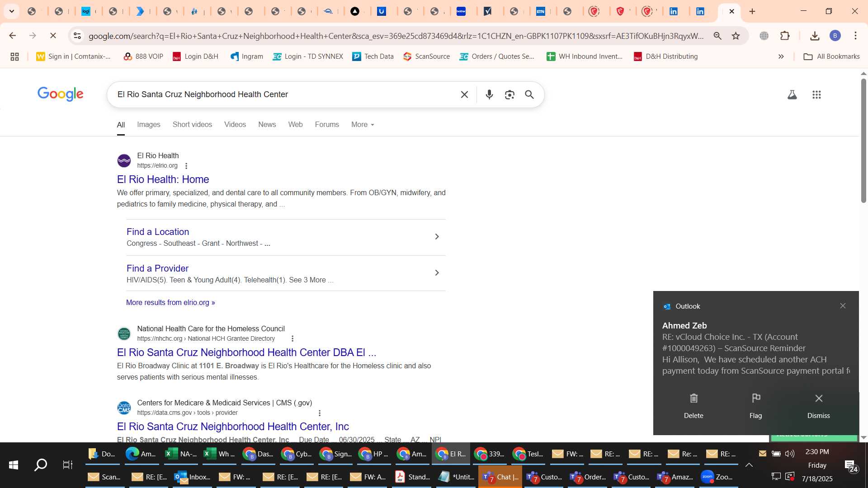868x488 pixels.
Task: Open the All Bookmarks folder
Action: (x=832, y=56)
